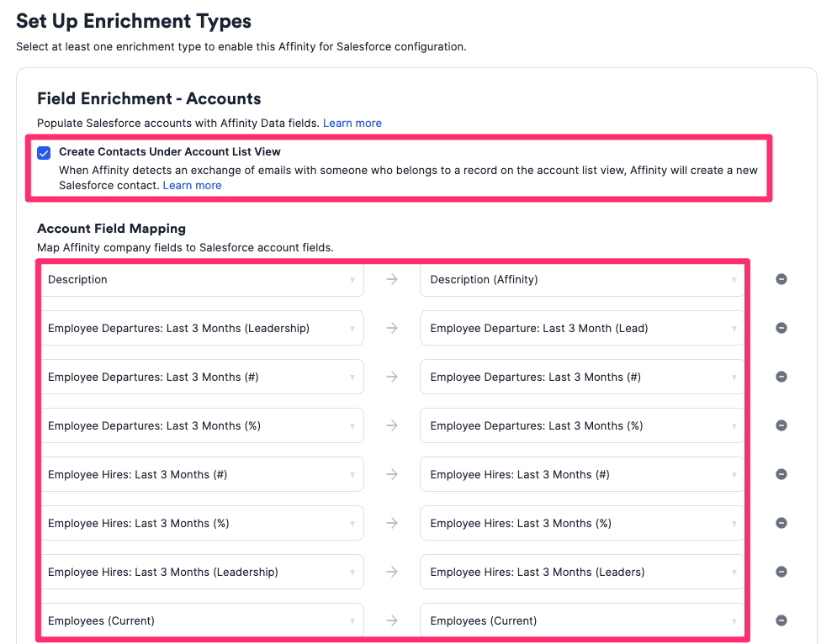The image size is (837, 644).
Task: Remove the Employees (Current) mapping row
Action: point(781,620)
